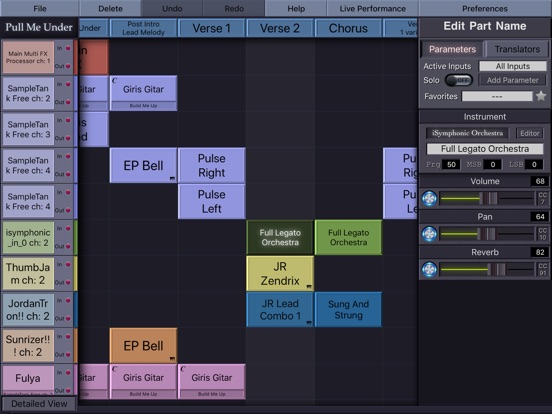Open the Live Performance menu

point(372,8)
